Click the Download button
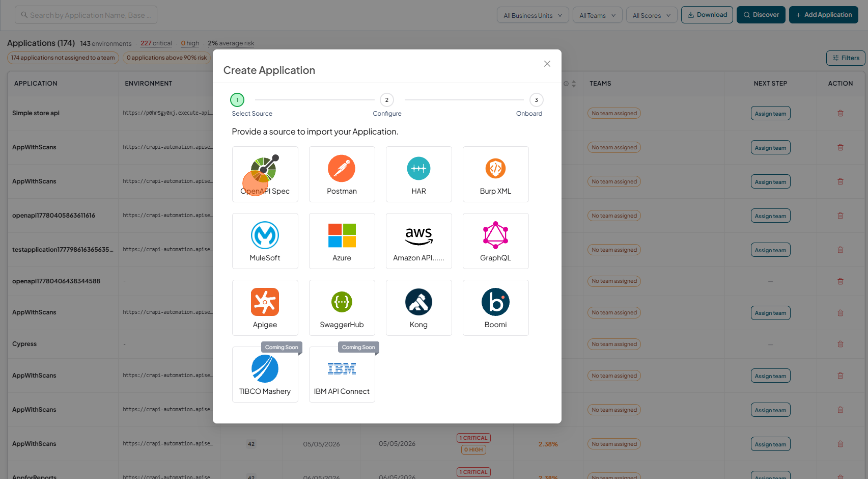Image resolution: width=868 pixels, height=479 pixels. pos(707,15)
